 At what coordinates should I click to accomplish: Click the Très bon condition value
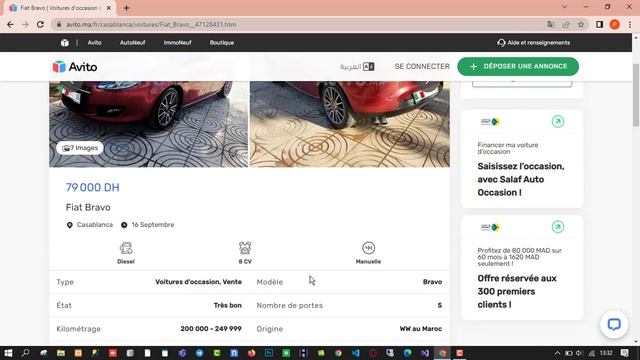[228, 305]
